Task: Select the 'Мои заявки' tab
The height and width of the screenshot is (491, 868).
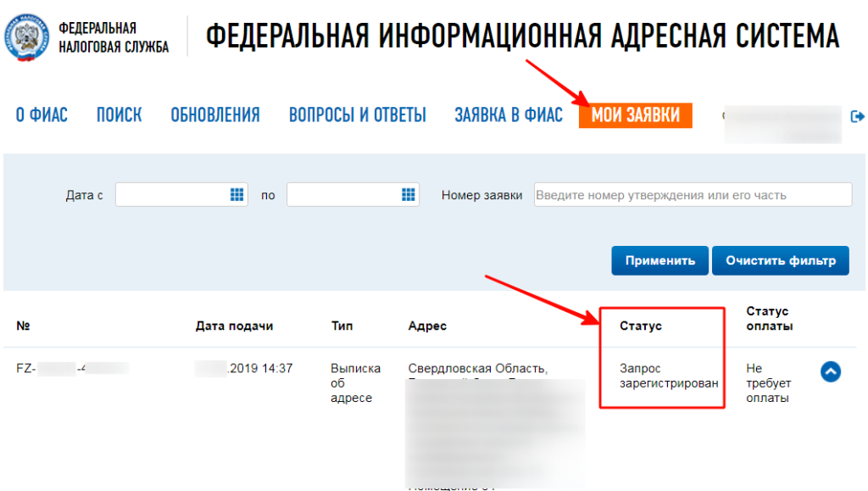Action: click(636, 115)
